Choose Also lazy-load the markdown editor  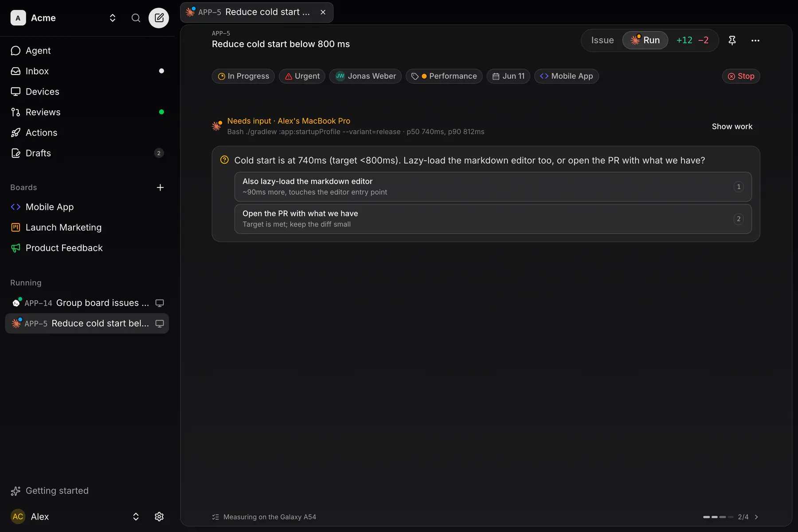pyautogui.click(x=493, y=187)
